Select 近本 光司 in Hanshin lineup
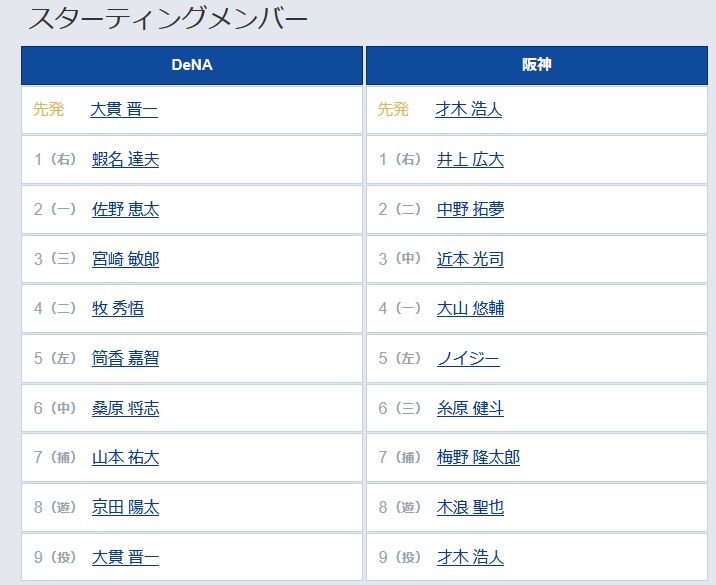The width and height of the screenshot is (716, 585). 470,259
